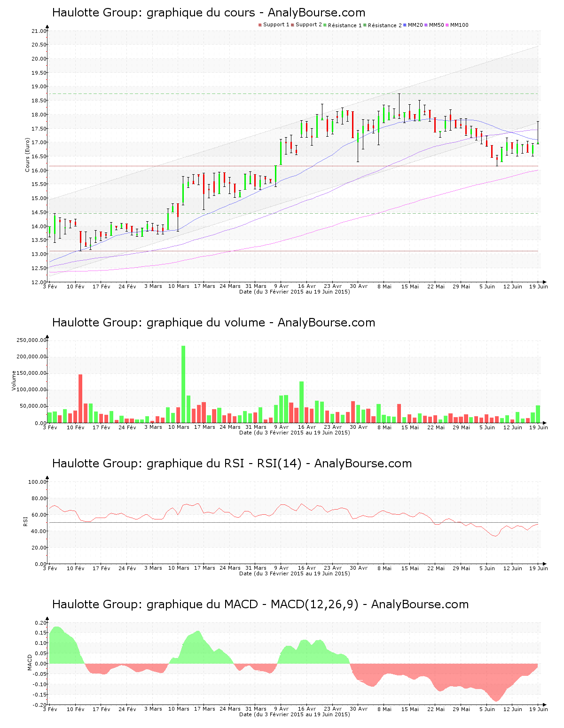
Task: Click the -0.20 value on MACD axis
Action: click(x=40, y=705)
